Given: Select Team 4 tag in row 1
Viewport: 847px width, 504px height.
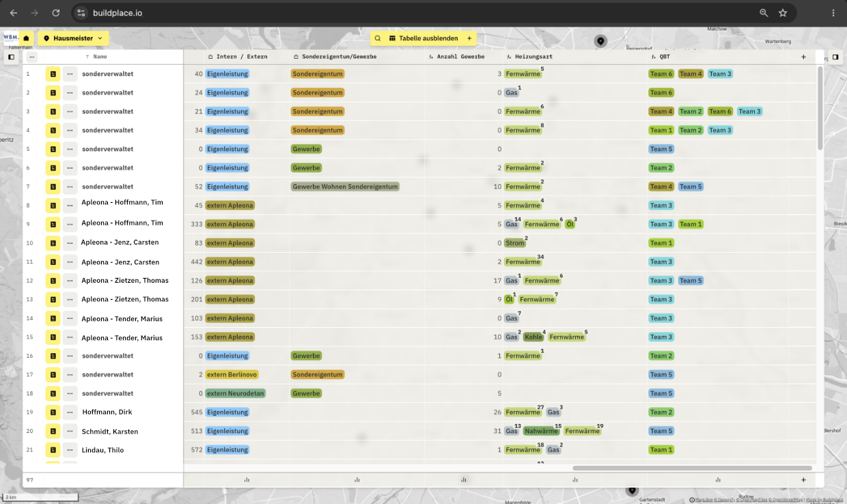Looking at the screenshot, I should click(x=691, y=74).
